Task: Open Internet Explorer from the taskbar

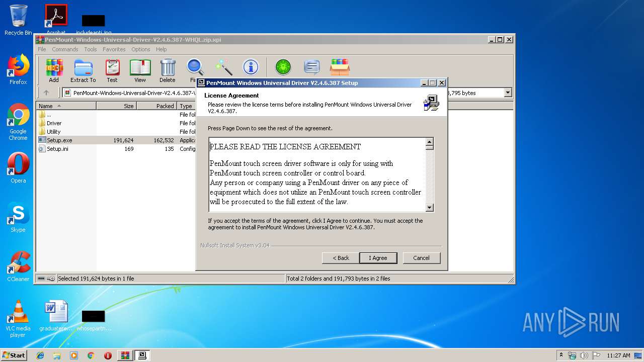Action: pos(40,355)
